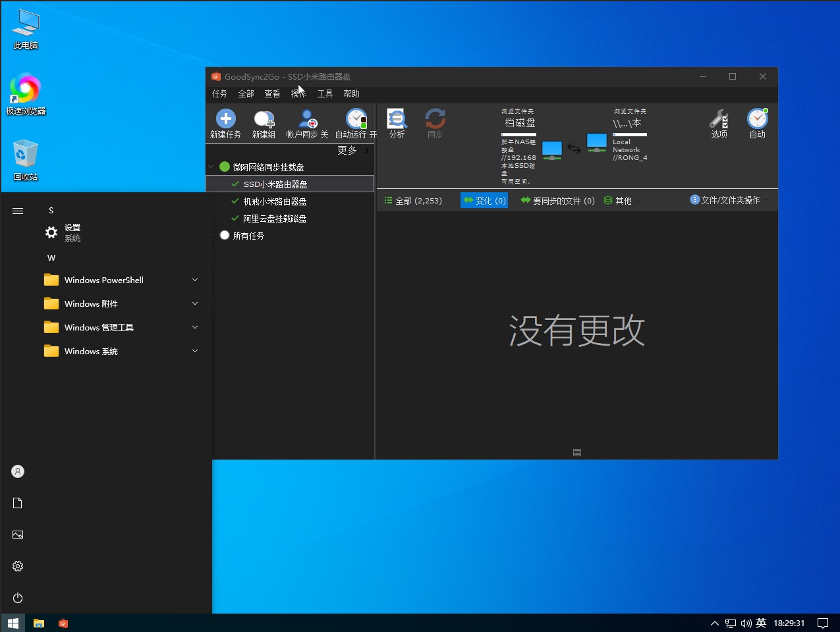Open 文件/文件夹操作 dropdown
Viewport: 840px width, 632px height.
[x=728, y=200]
